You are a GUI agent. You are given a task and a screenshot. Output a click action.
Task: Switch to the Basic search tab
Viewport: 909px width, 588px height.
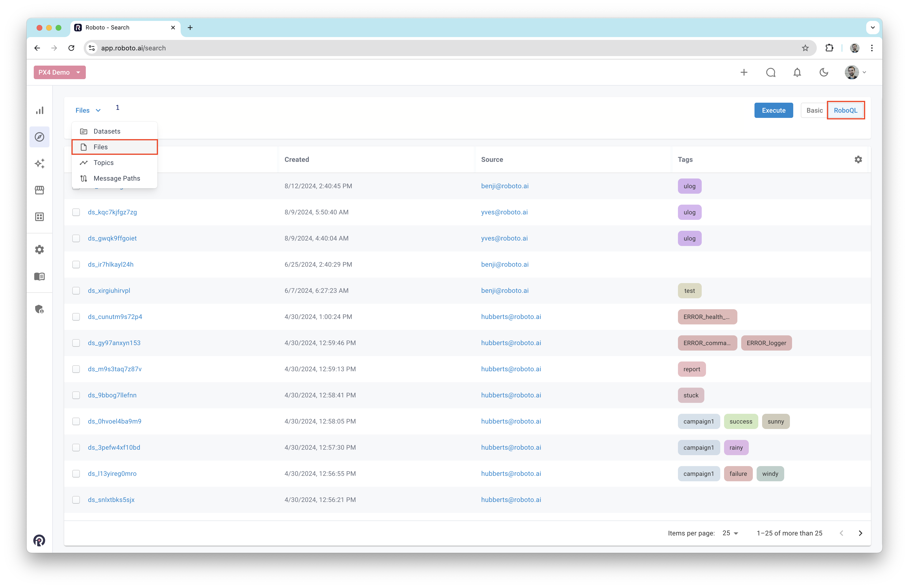pos(814,110)
